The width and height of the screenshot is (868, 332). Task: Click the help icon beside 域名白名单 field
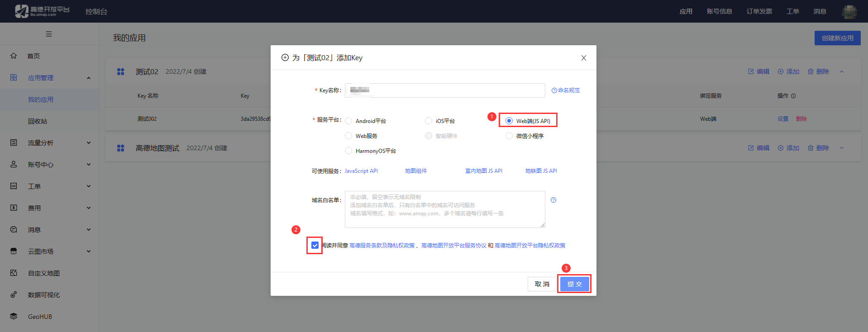(x=553, y=200)
